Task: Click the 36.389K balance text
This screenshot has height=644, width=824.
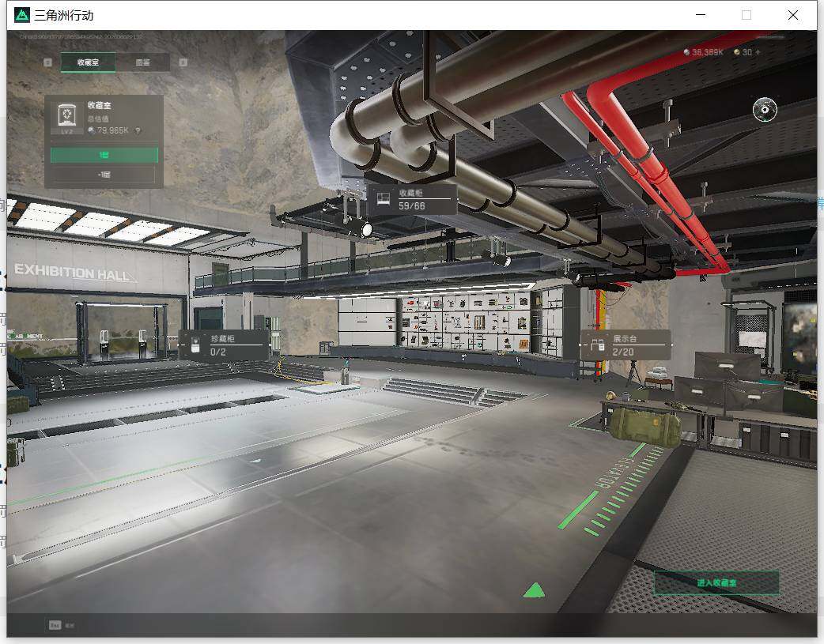Action: tap(707, 52)
